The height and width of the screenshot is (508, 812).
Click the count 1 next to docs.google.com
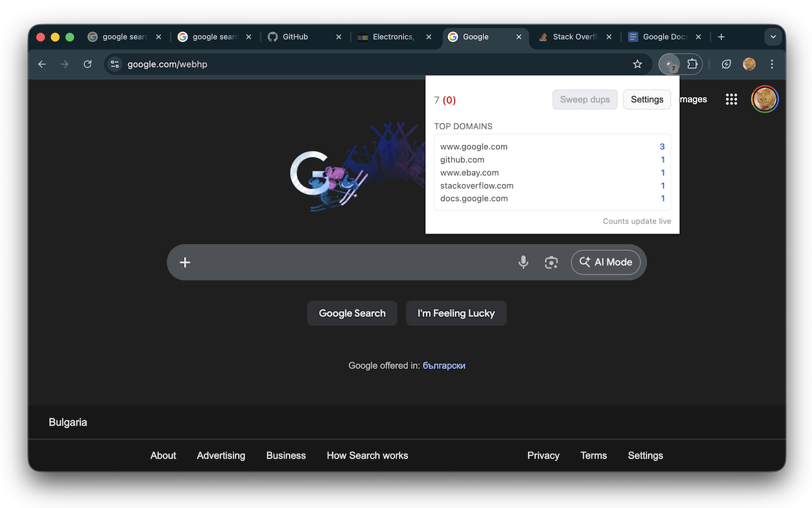(x=663, y=199)
